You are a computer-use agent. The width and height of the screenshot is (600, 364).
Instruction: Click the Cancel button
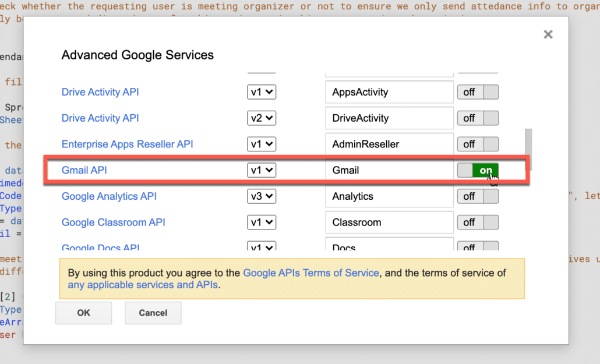point(153,313)
